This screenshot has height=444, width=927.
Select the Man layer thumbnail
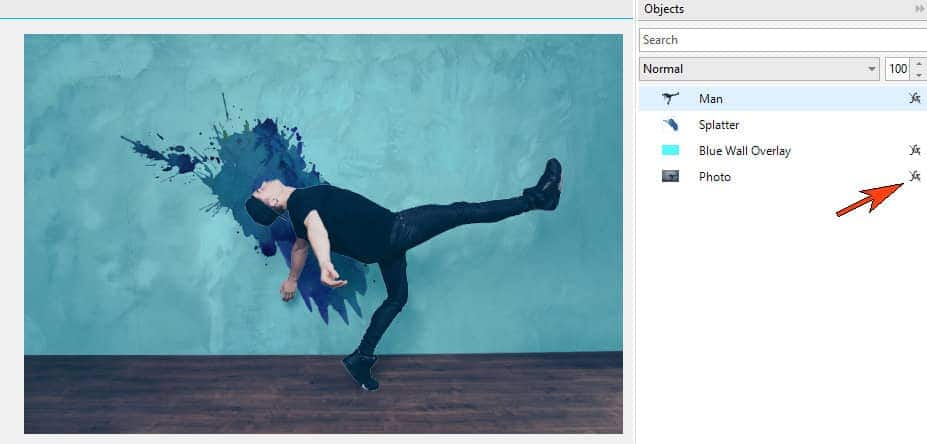click(x=670, y=98)
